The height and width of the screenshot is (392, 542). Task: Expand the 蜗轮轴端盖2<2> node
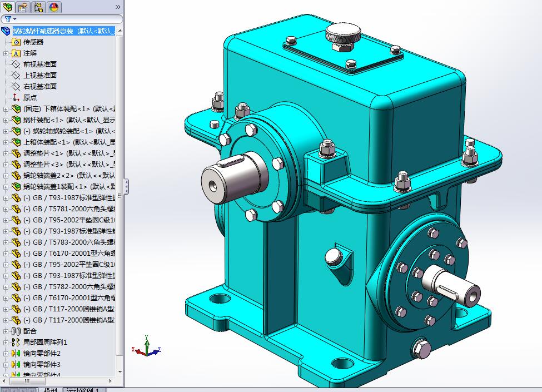tap(6, 176)
